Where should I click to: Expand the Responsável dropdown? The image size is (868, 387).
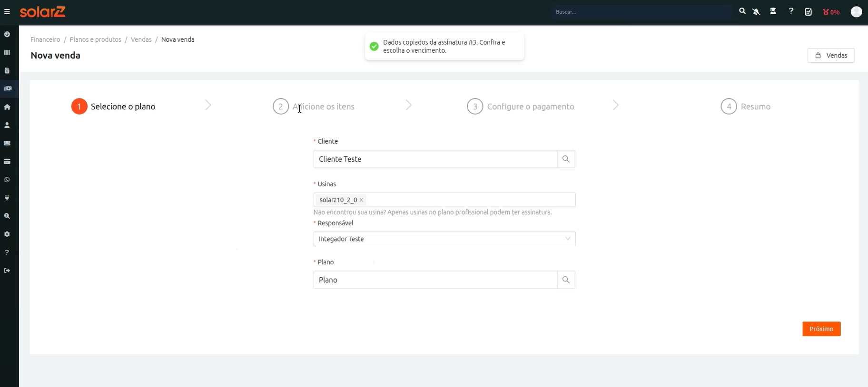pyautogui.click(x=444, y=239)
